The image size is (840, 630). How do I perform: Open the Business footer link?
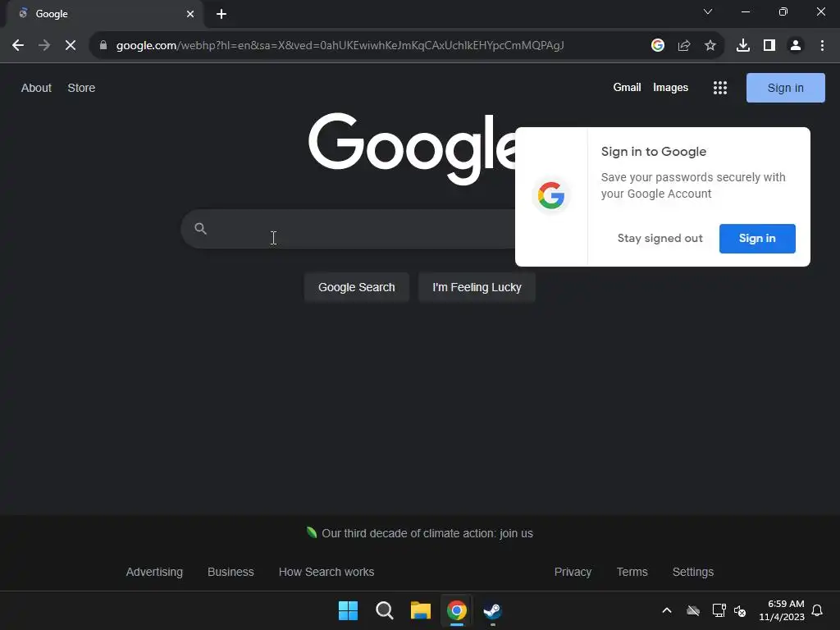(231, 572)
